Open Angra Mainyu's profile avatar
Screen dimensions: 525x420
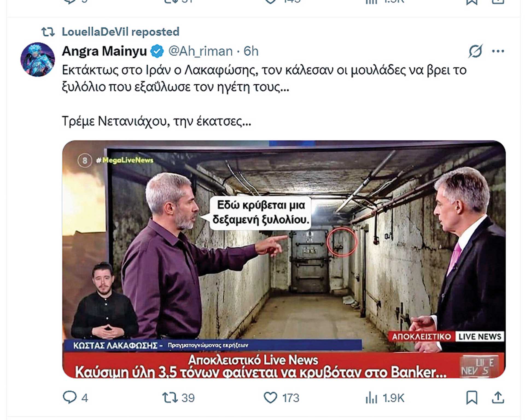coord(38,59)
